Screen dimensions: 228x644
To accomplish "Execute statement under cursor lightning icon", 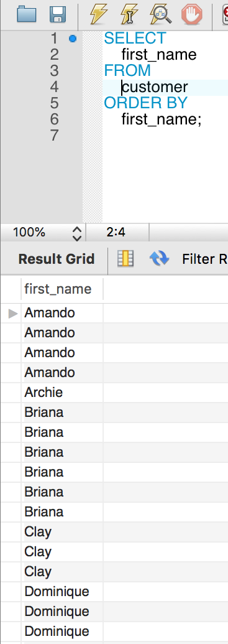I will [x=129, y=14].
